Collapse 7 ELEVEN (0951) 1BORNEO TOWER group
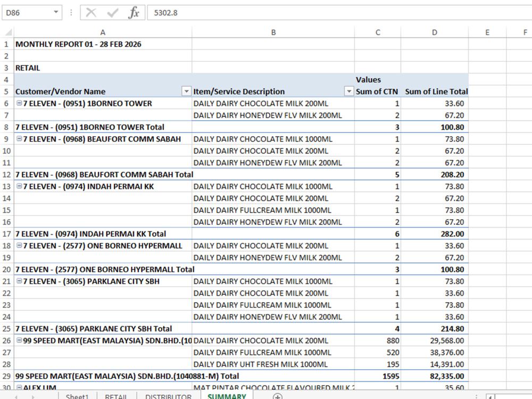This screenshot has width=532, height=399. pos(19,103)
